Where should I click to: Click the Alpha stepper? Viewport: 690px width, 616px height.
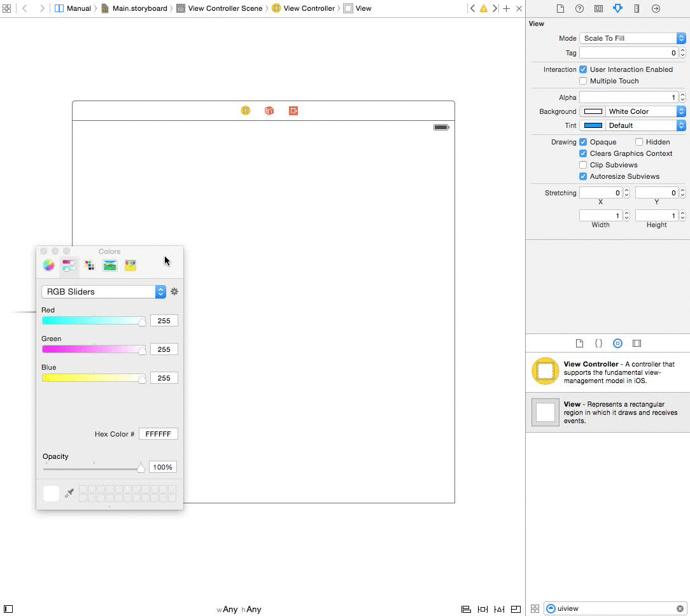tap(682, 97)
